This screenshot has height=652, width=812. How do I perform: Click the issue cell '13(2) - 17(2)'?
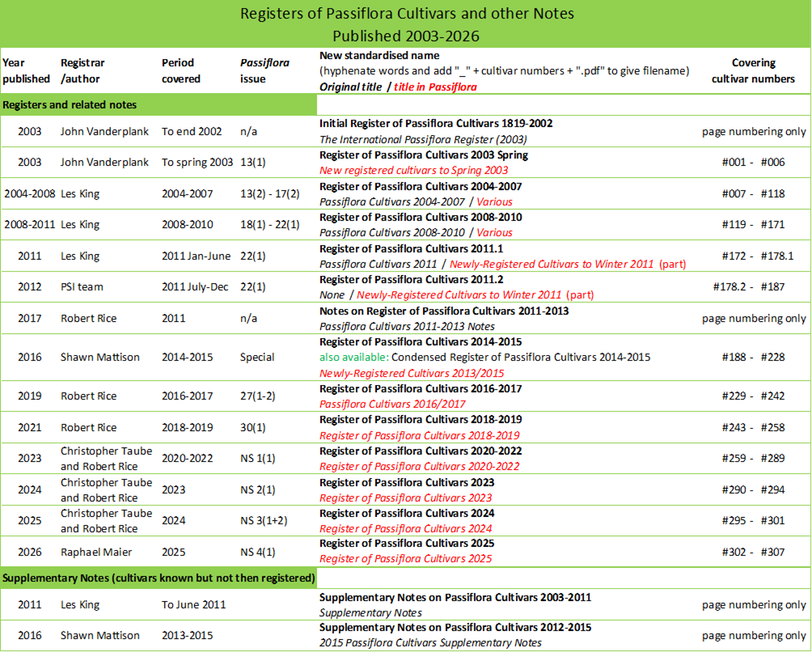[x=270, y=193]
